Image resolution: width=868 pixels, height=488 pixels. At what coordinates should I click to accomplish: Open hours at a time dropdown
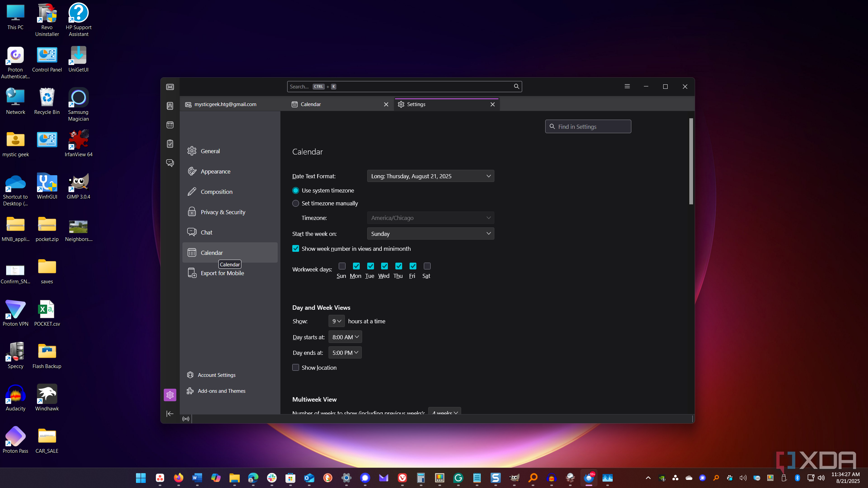tap(336, 321)
